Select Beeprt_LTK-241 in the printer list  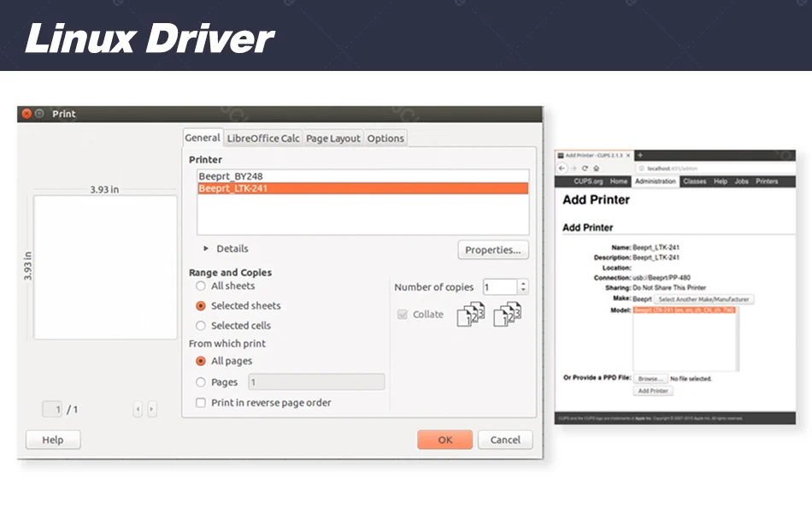(x=362, y=188)
